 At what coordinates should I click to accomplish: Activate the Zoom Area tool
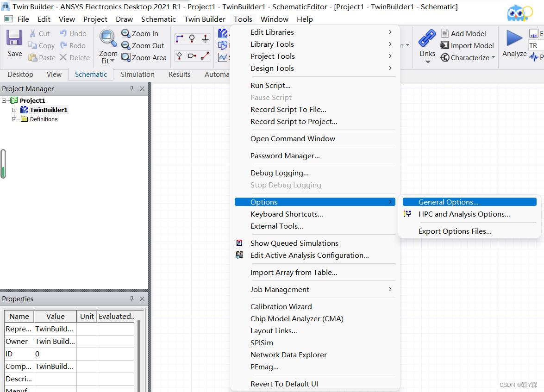(x=125, y=57)
